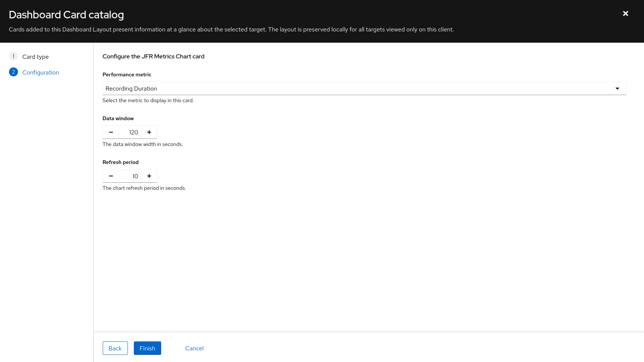Select the Configuration wizard step
Image resolution: width=644 pixels, height=362 pixels.
pyautogui.click(x=40, y=73)
